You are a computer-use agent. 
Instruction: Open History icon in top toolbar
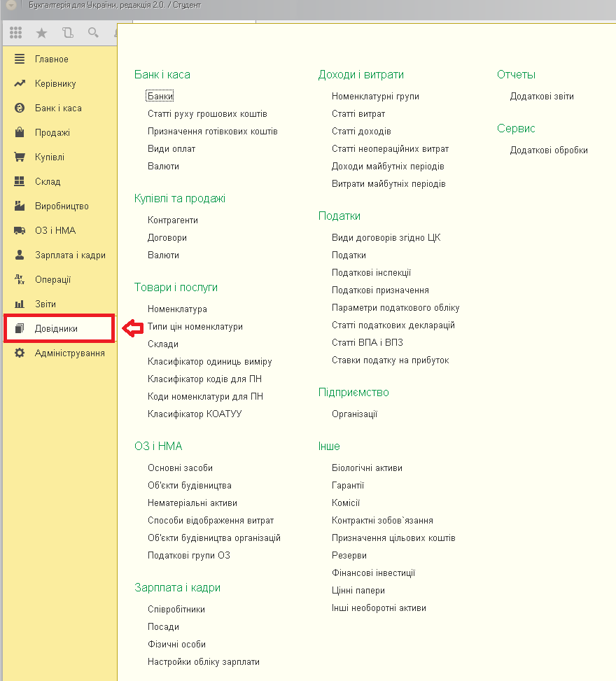click(x=68, y=33)
